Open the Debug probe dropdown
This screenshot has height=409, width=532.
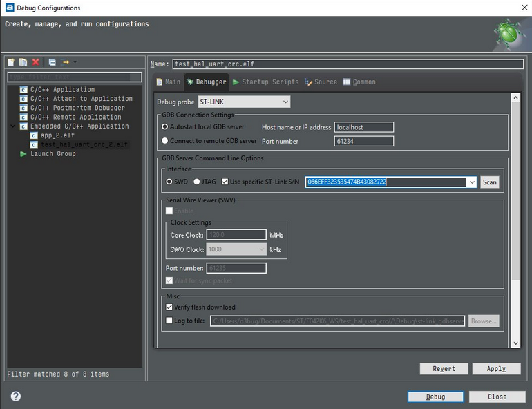[243, 102]
